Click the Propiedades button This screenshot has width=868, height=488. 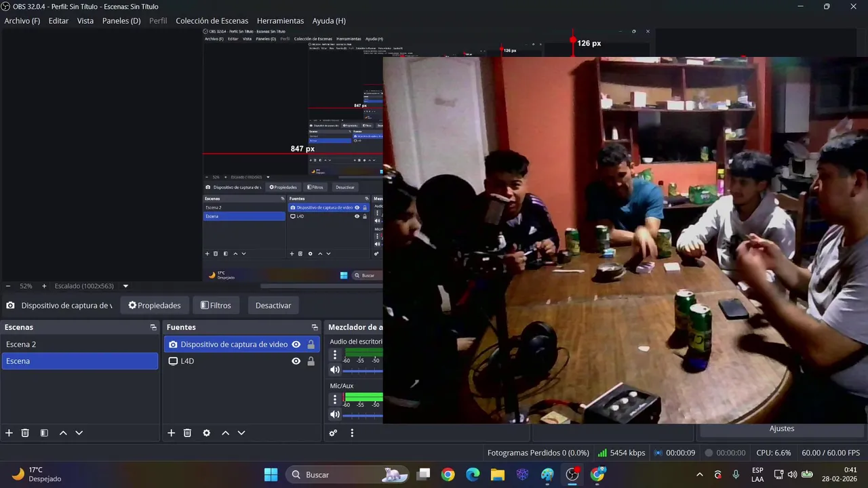(155, 306)
